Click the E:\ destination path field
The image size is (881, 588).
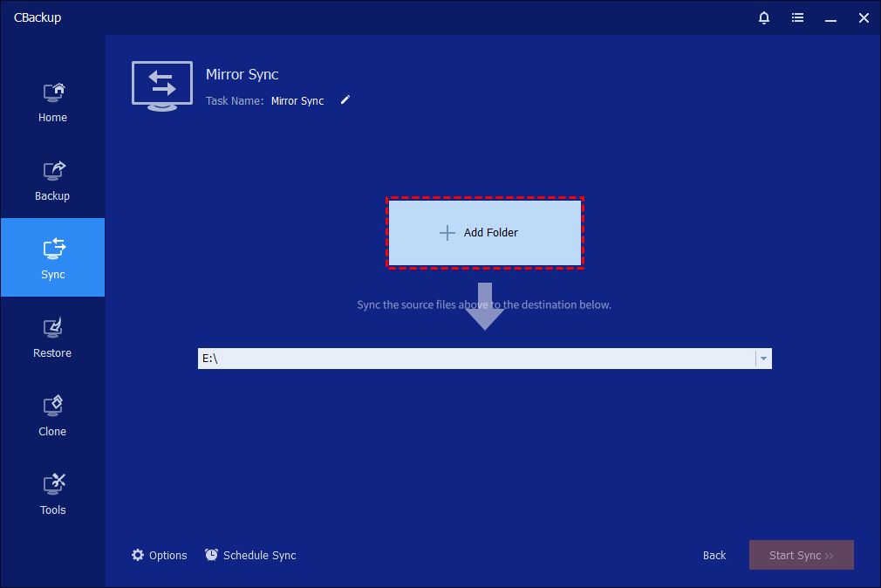[475, 359]
